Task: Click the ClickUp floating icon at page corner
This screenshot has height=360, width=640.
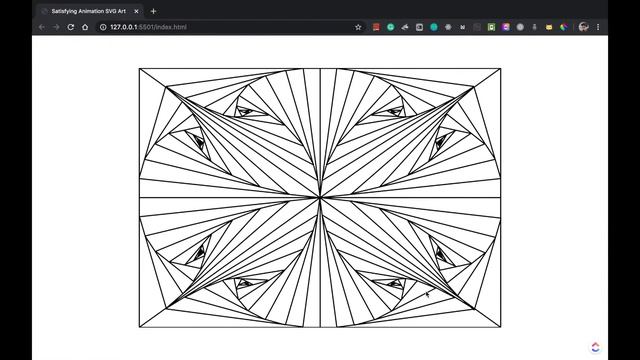Action: click(x=596, y=347)
